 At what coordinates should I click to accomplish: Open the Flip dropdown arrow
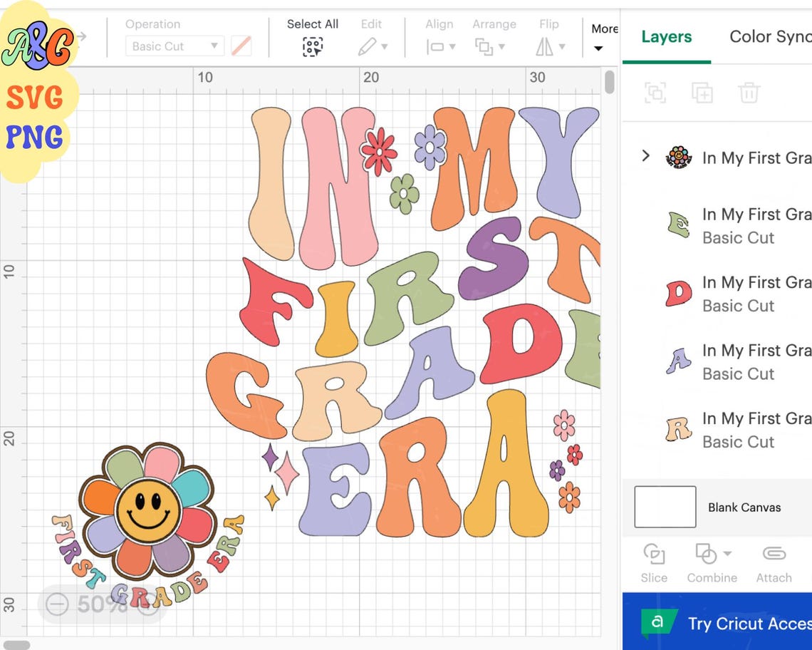point(561,46)
